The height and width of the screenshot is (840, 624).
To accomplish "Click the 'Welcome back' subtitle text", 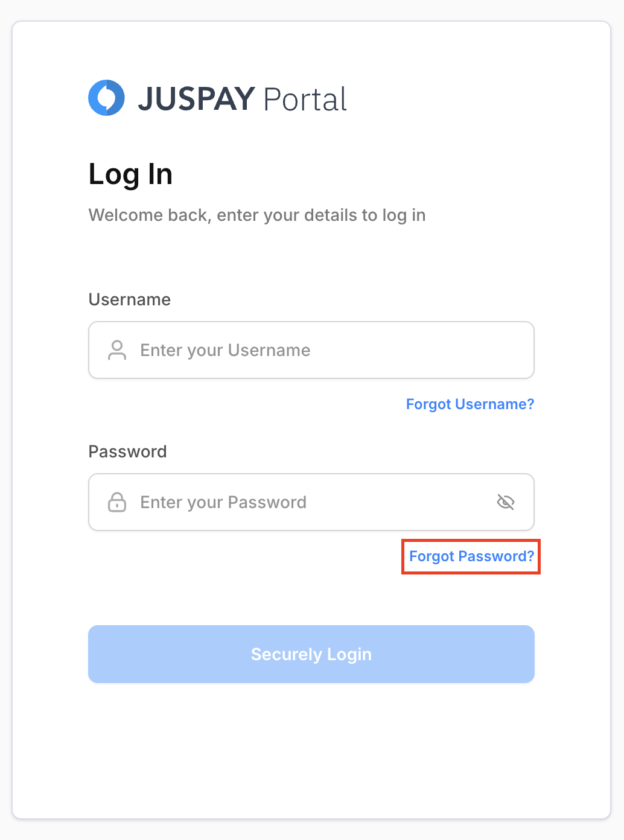I will tap(257, 215).
